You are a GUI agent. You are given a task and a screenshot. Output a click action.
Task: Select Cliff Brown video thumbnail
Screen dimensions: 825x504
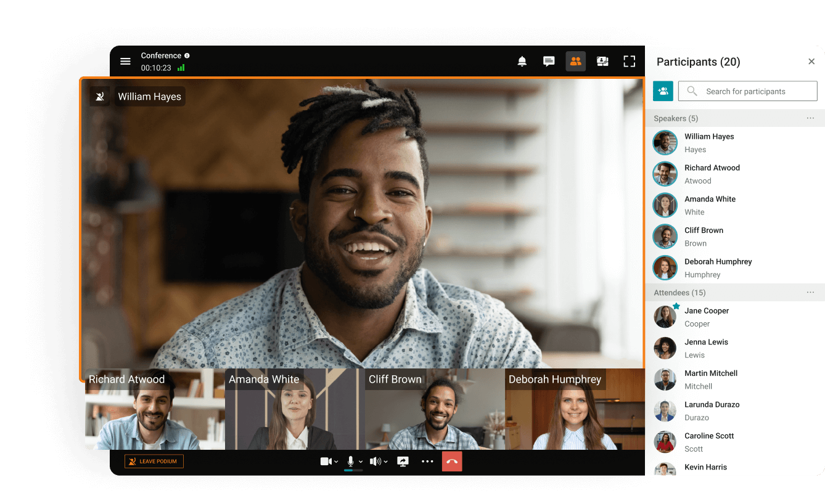pos(435,409)
